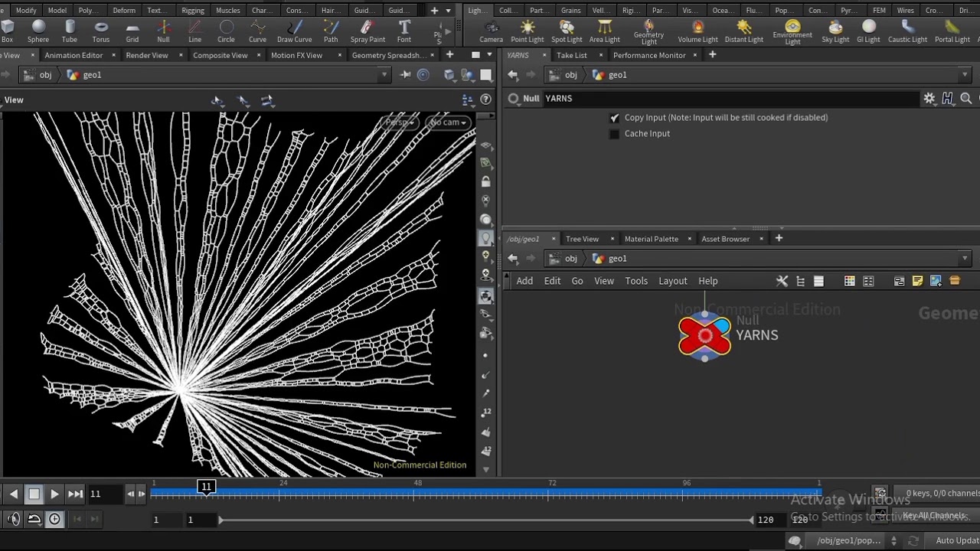Create a Distant Light
The height and width of the screenshot is (551, 980).
744,31
